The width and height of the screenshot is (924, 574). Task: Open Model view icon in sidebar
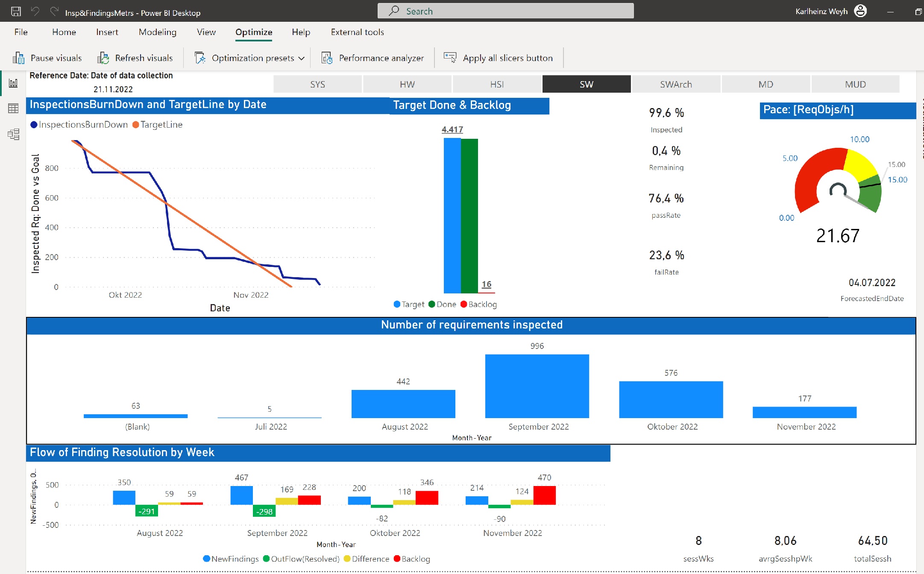13,134
